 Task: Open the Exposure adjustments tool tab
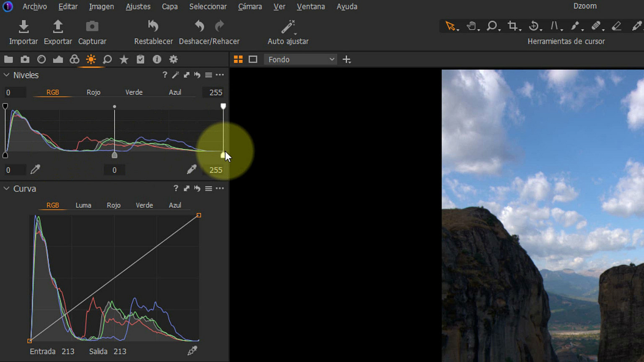click(91, 59)
